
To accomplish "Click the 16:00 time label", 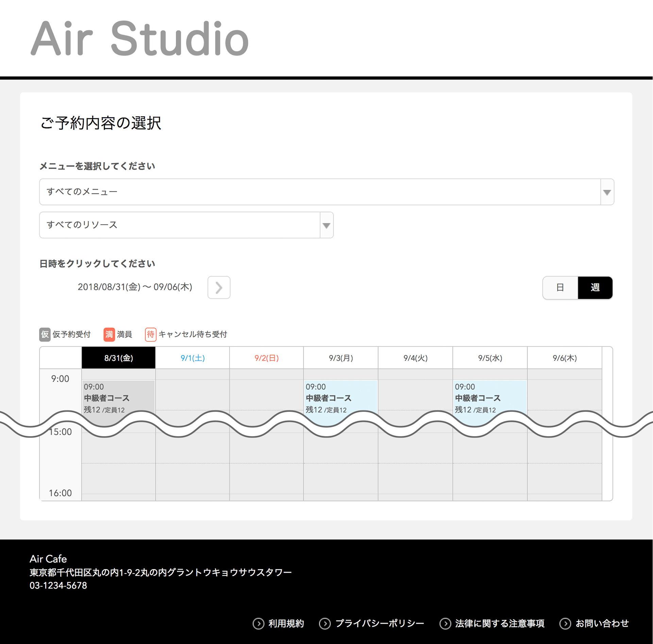I will [60, 493].
